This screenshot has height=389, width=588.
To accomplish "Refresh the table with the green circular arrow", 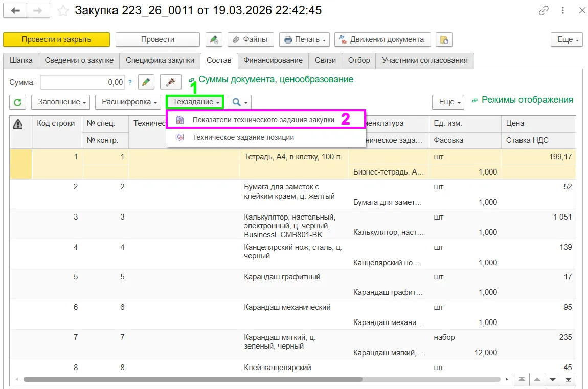I will 17,102.
